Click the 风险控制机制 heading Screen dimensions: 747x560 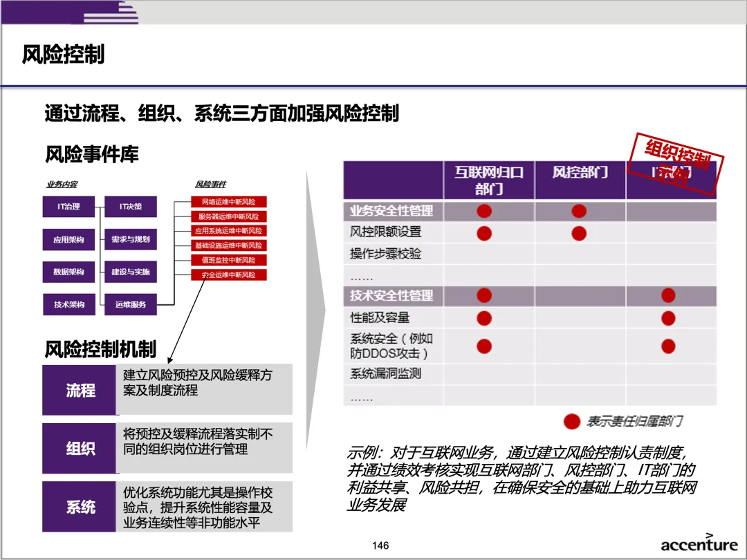100,349
